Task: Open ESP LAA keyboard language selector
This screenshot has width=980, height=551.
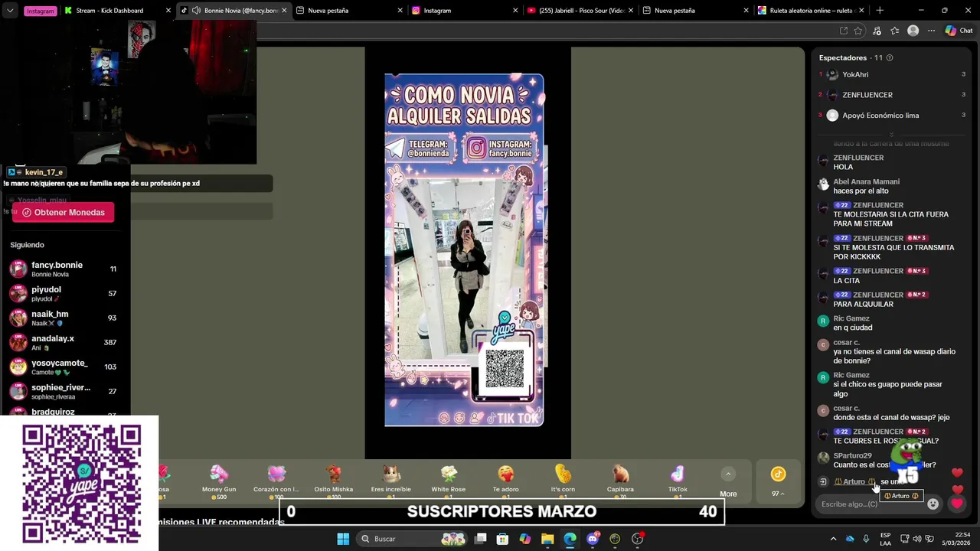Action: click(885, 539)
